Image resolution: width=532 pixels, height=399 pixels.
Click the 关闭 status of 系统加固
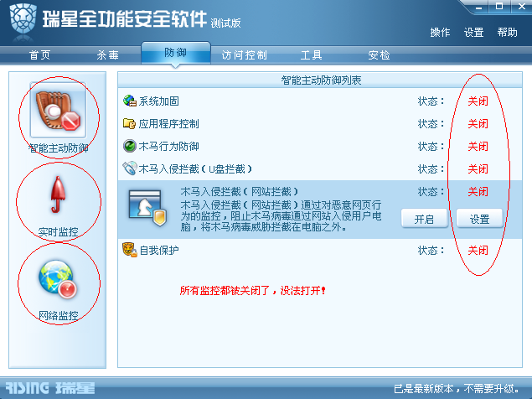478,101
